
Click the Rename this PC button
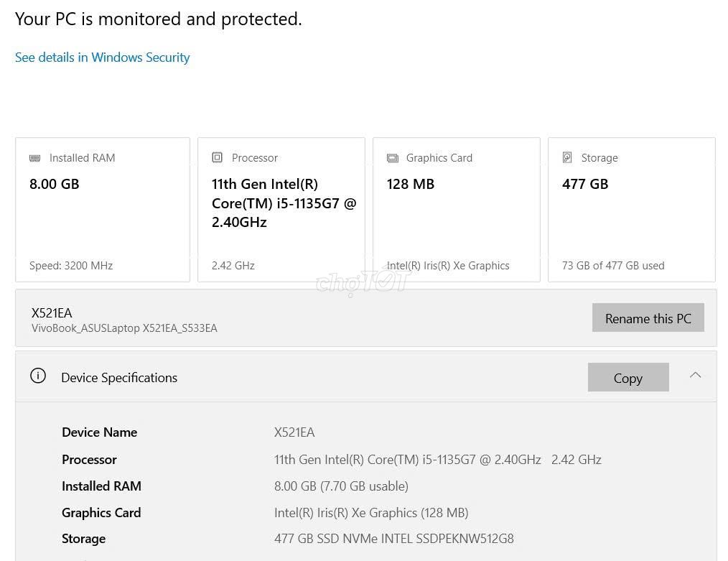[x=648, y=317]
